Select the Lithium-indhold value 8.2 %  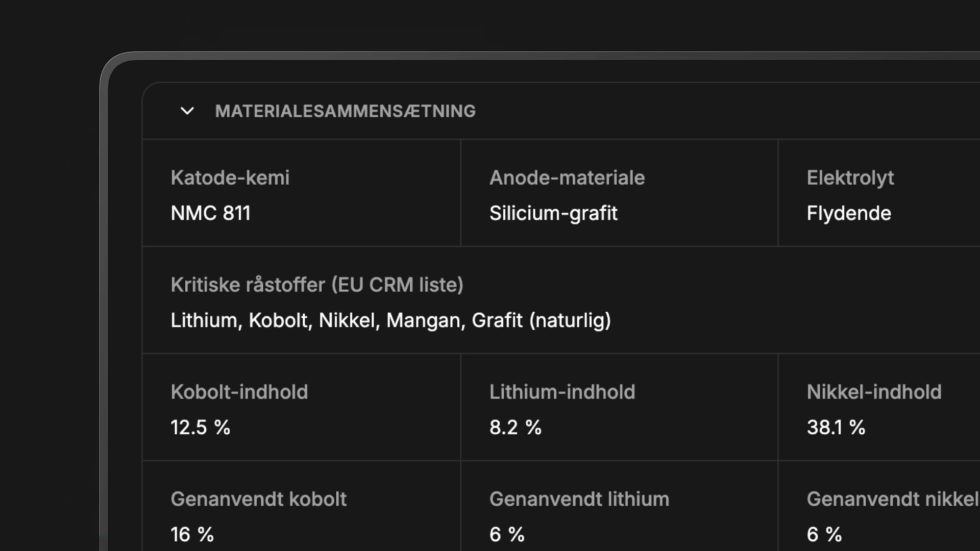(515, 428)
